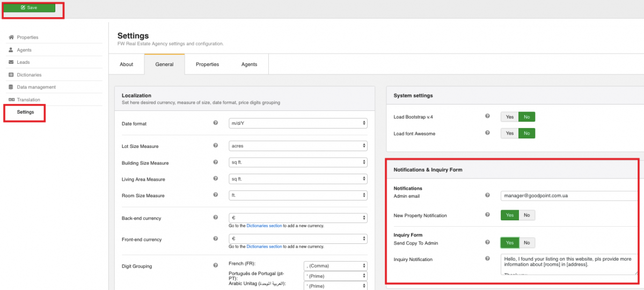Click the Inquiry Notification text area

pyautogui.click(x=569, y=264)
